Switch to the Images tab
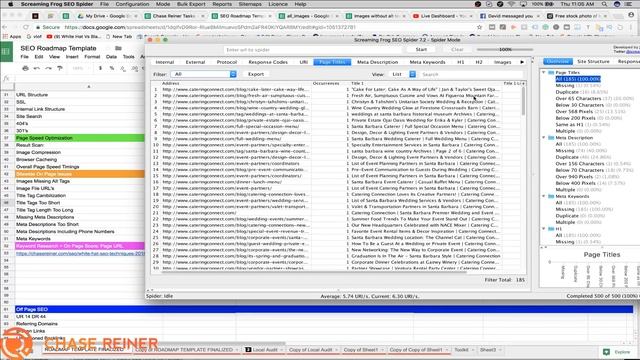Viewport: 640px width, 360px height. (502, 62)
